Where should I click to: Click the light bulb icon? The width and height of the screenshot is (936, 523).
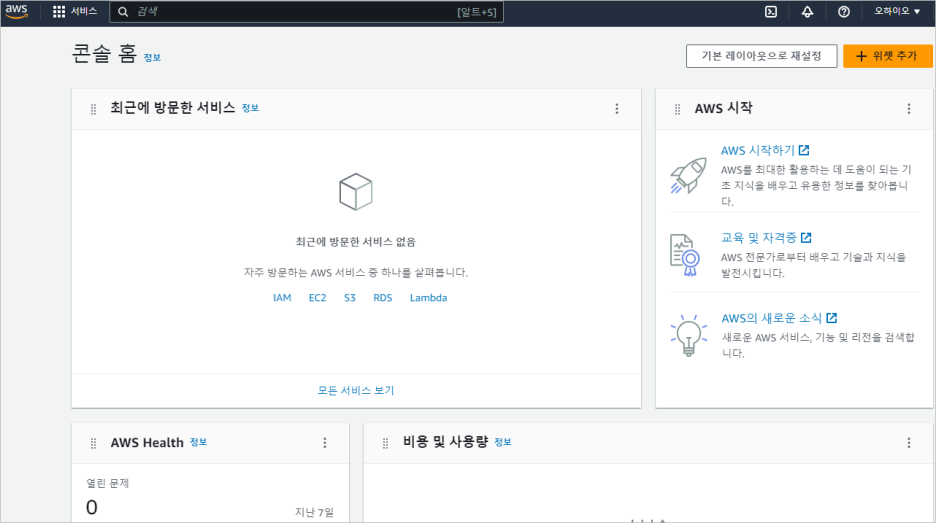(x=688, y=336)
